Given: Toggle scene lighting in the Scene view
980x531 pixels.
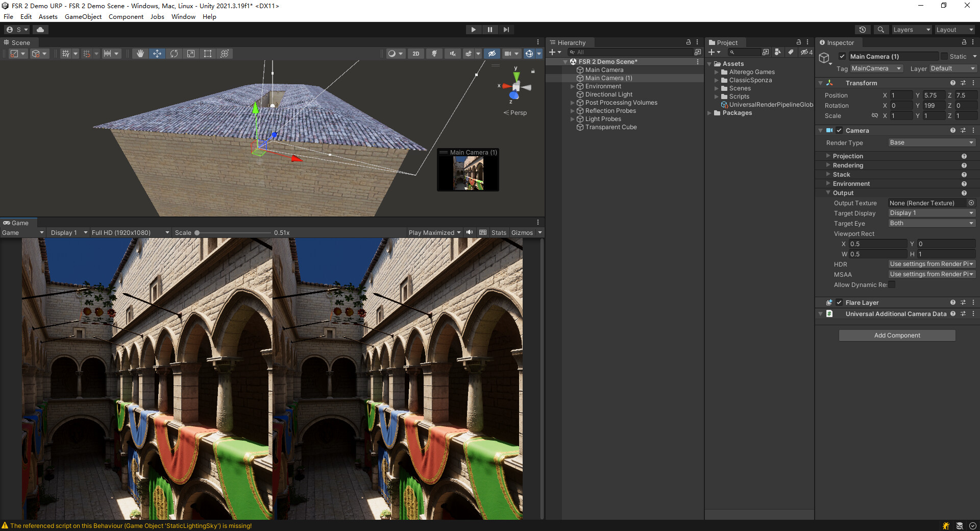Looking at the screenshot, I should coord(434,53).
